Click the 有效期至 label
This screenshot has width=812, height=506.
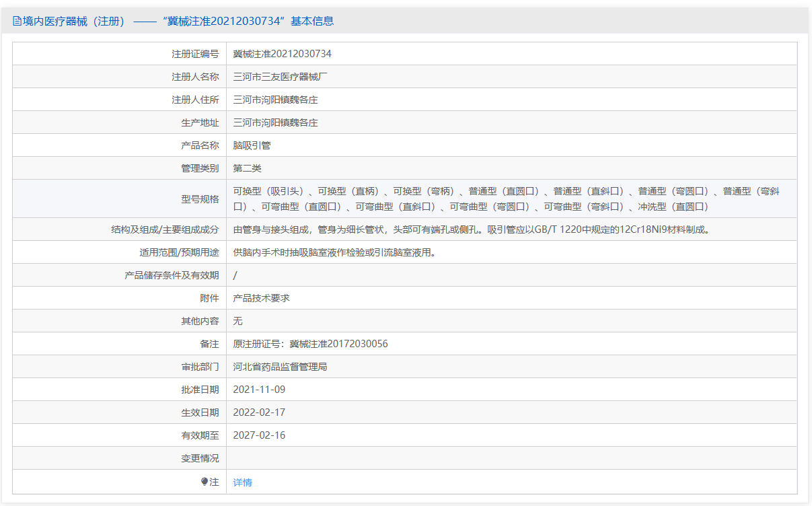(x=200, y=435)
